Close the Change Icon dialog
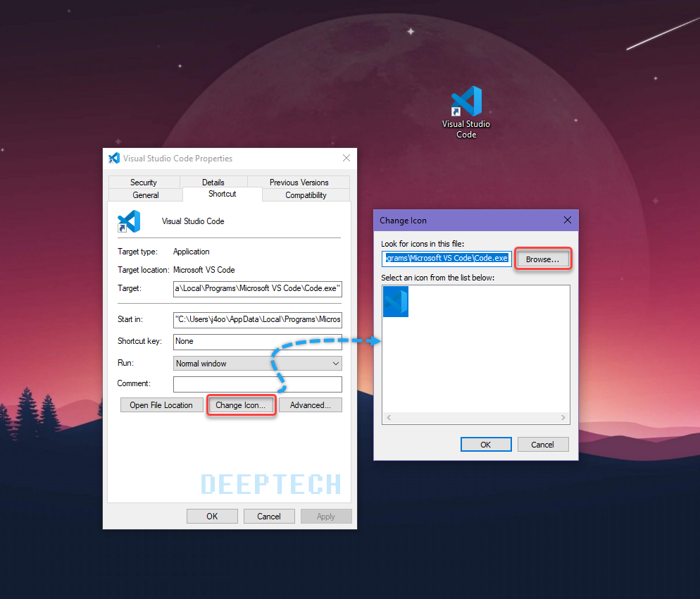Screen dimensions: 700x599 (568, 220)
